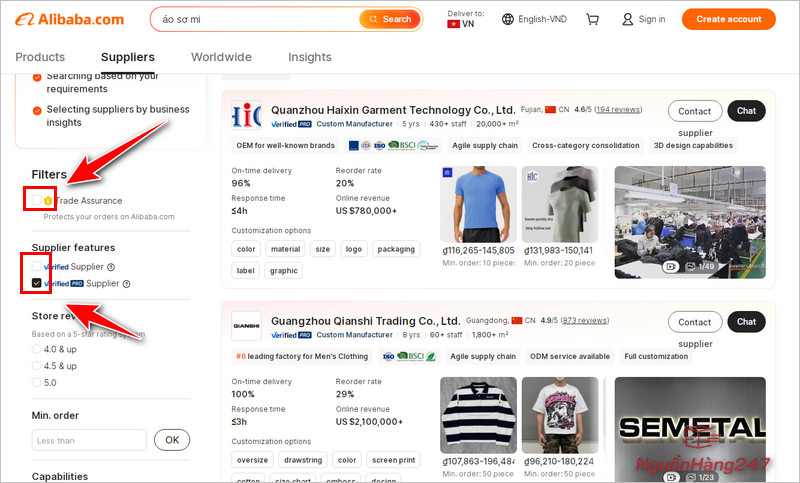Check the Verified Supplier checkbox

pos(37,267)
